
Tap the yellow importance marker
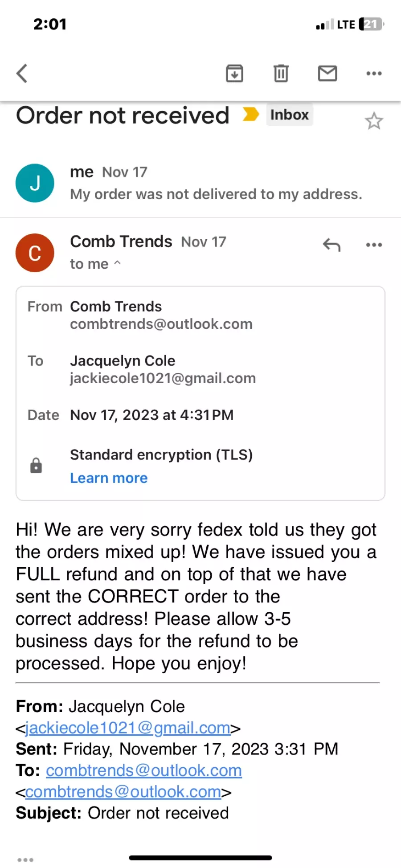point(251,115)
